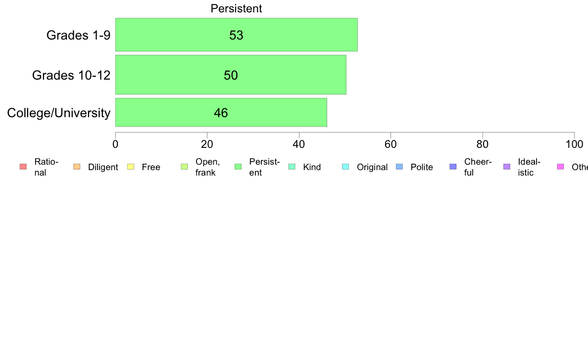The width and height of the screenshot is (588, 364).
Task: Select the Diligent legend swatch
Action: (x=77, y=167)
